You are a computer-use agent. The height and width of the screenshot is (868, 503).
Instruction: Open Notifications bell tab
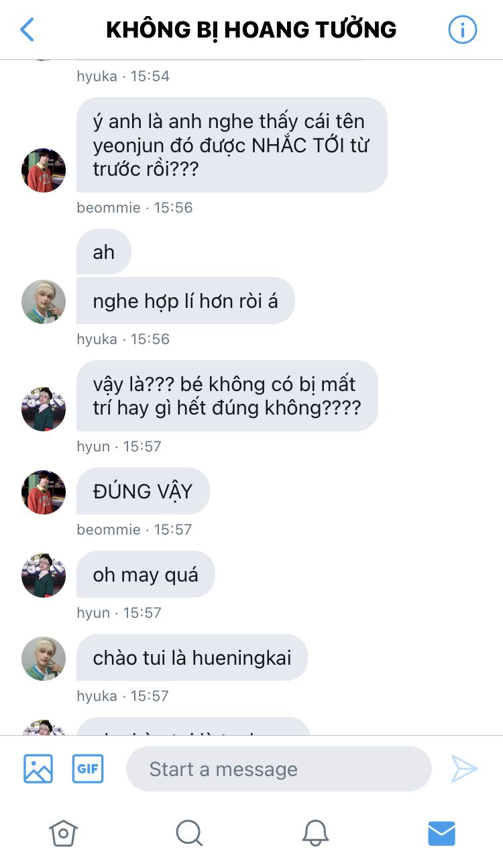click(315, 833)
